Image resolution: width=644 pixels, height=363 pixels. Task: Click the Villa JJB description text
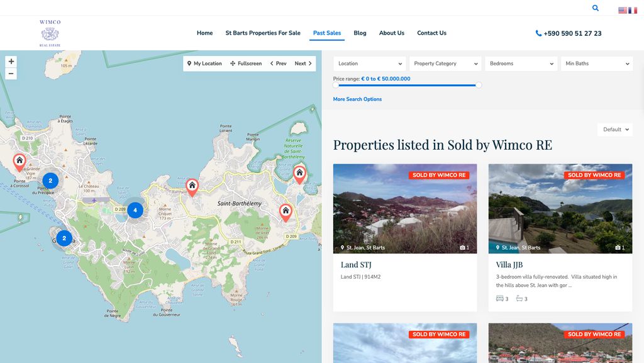557,281
